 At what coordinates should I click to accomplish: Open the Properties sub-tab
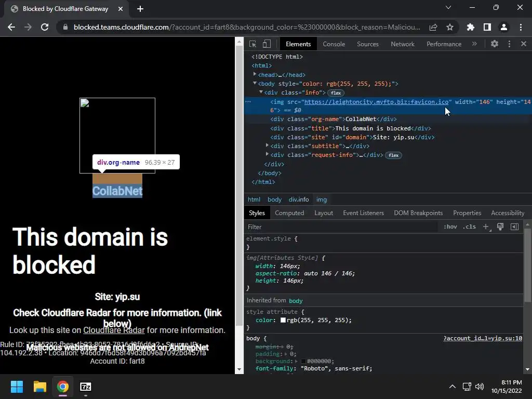click(x=467, y=213)
